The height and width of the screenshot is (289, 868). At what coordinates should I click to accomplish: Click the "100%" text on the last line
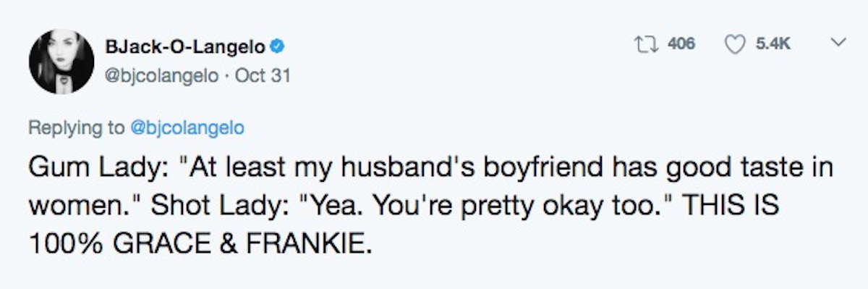(65, 240)
